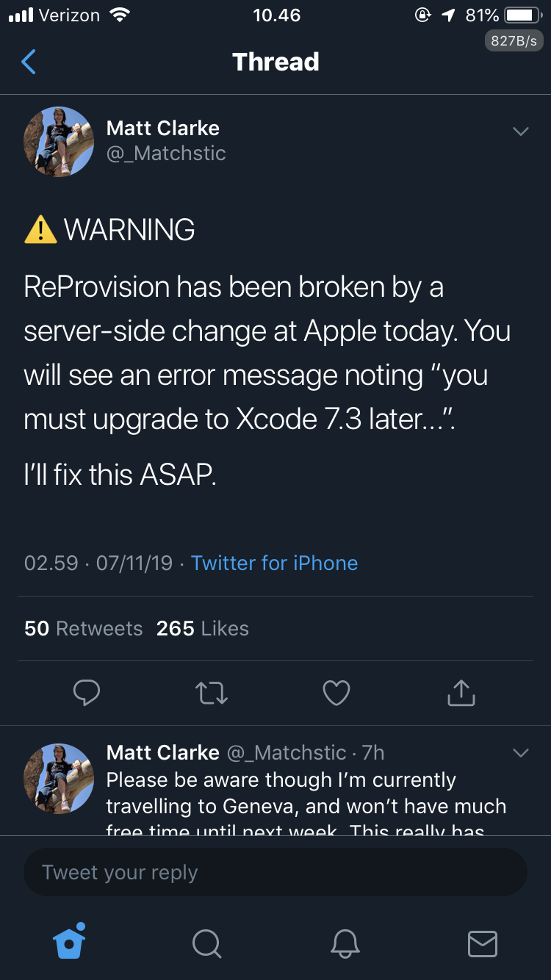
Task: Tap the back arrow in Thread header
Action: tap(29, 62)
